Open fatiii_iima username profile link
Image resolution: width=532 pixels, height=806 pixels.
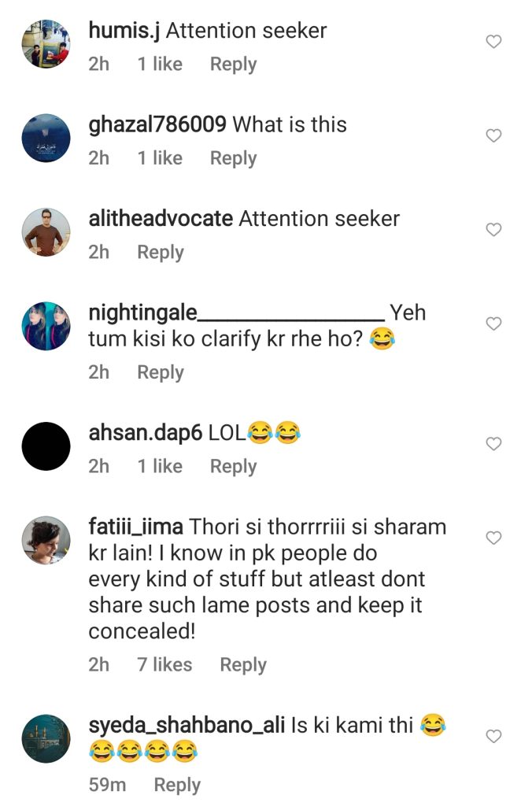coord(136,526)
